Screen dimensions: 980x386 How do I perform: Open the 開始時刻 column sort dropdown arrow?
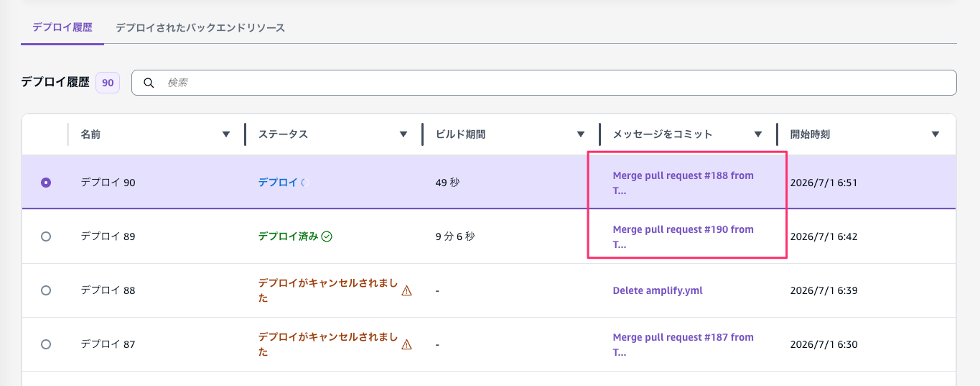[935, 134]
